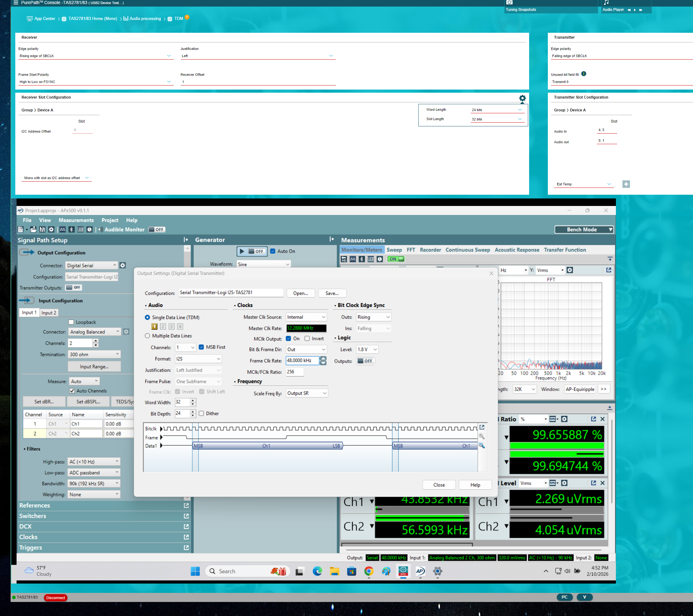This screenshot has height=616, width=693.
Task: Enable the Loopback checkbox
Action: pyautogui.click(x=71, y=322)
